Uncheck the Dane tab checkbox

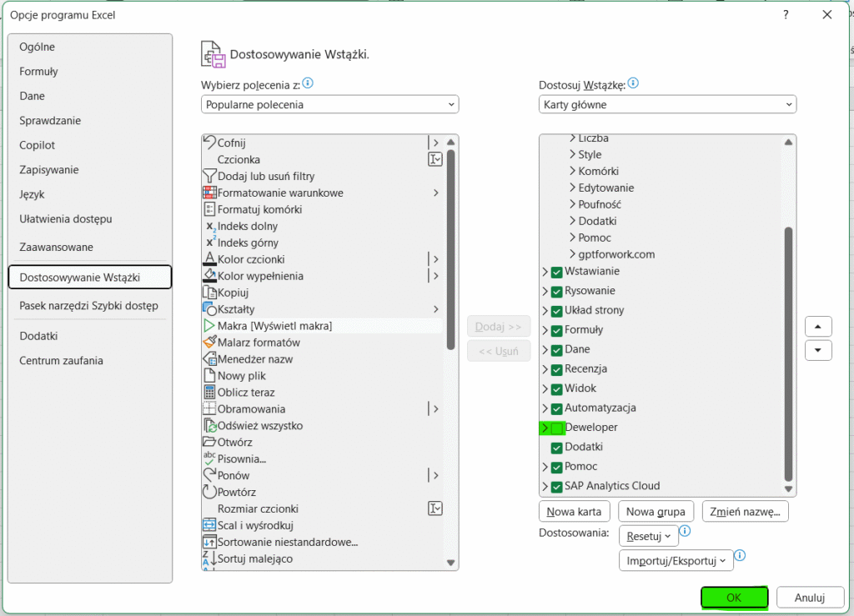(x=556, y=350)
